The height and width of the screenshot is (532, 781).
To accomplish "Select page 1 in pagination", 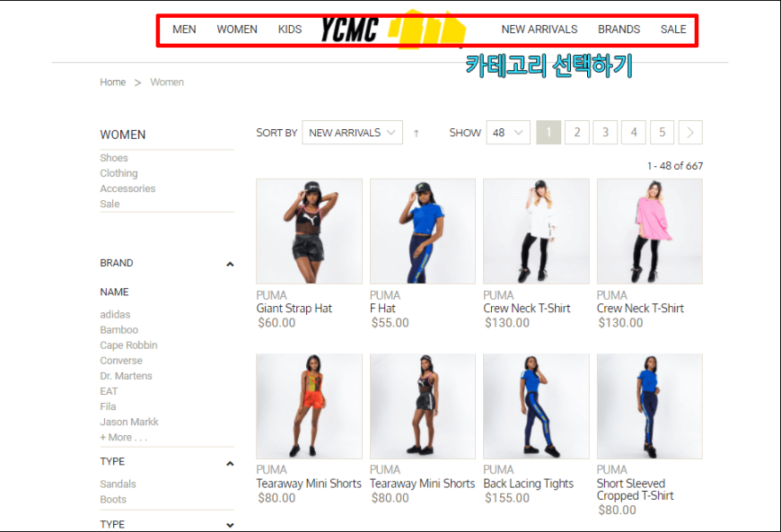I will (548, 133).
